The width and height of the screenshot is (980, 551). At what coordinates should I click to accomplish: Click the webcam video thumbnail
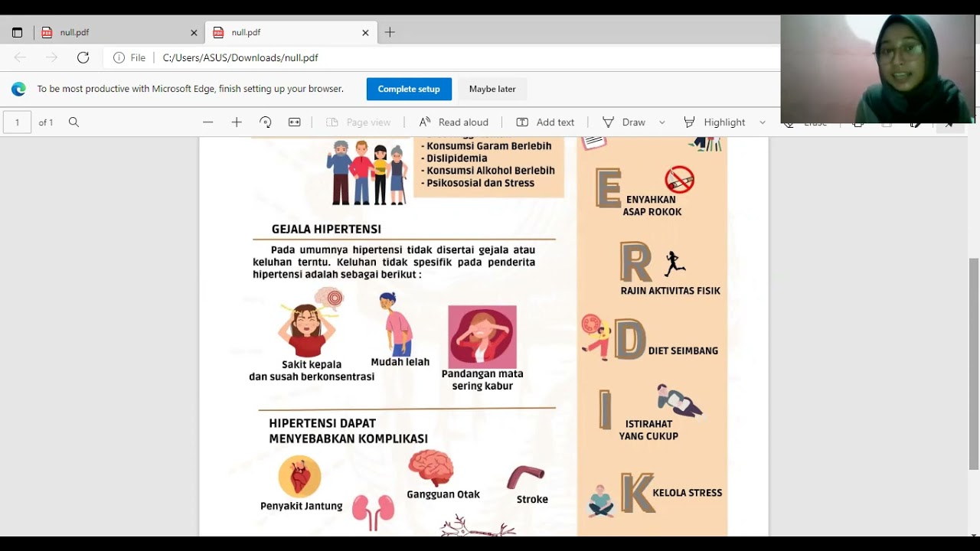click(877, 69)
